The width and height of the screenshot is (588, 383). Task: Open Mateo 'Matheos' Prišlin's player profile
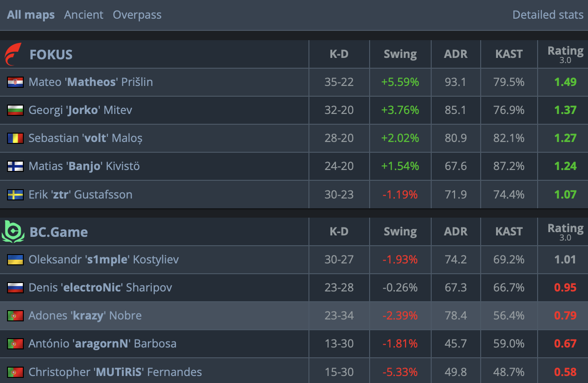91,82
